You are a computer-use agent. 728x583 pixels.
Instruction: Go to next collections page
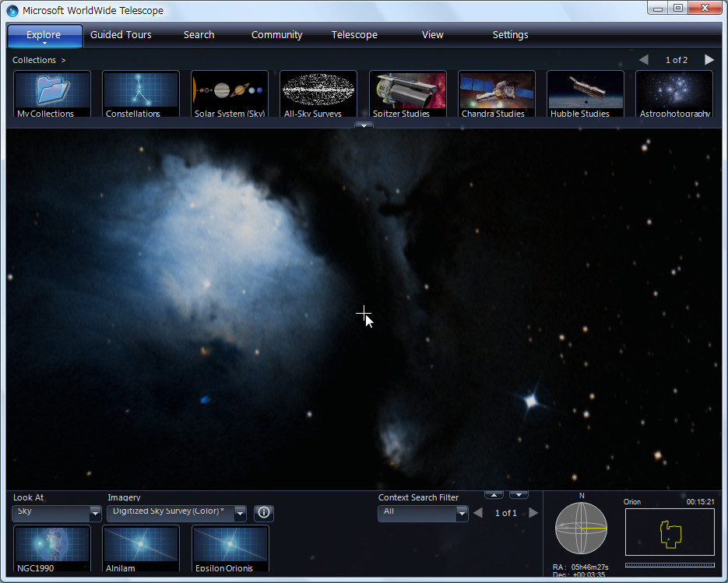click(x=709, y=60)
